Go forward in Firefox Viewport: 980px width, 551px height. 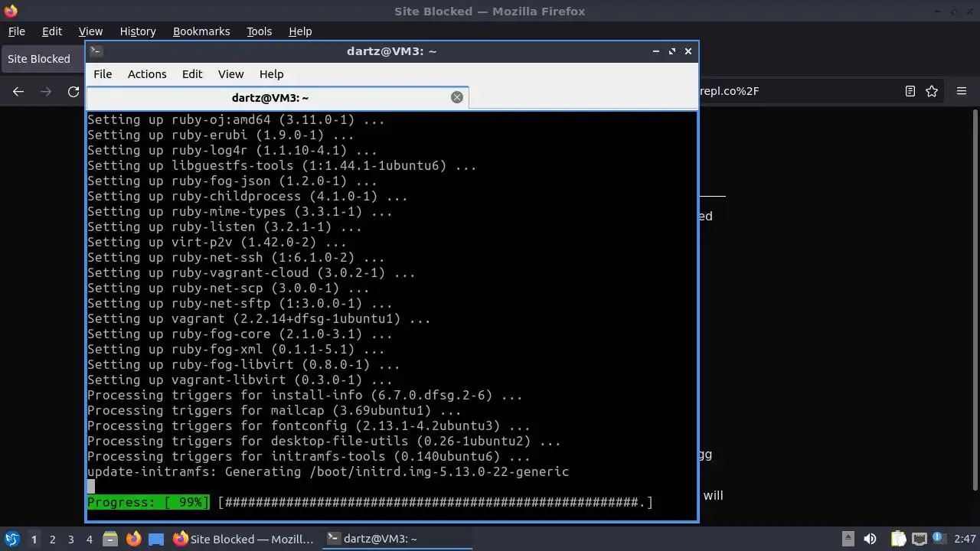(46, 91)
